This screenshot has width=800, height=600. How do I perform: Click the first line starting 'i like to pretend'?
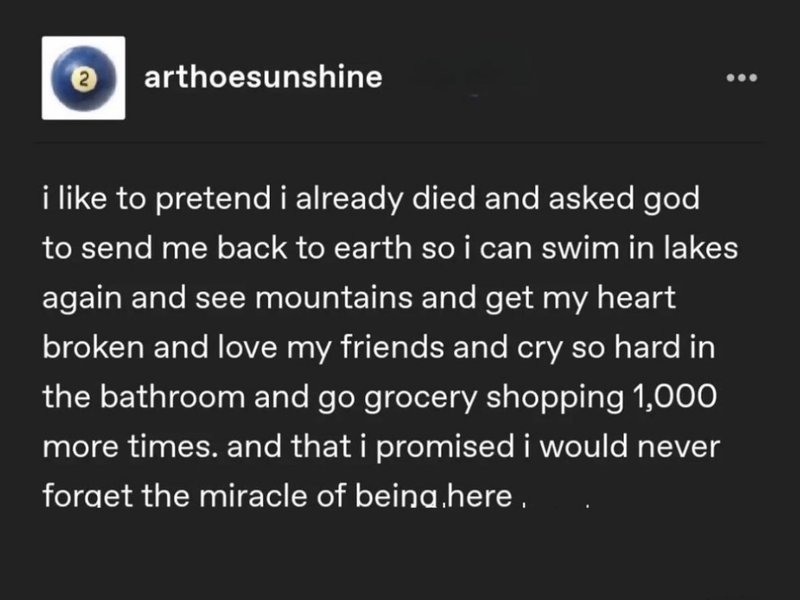(x=371, y=198)
